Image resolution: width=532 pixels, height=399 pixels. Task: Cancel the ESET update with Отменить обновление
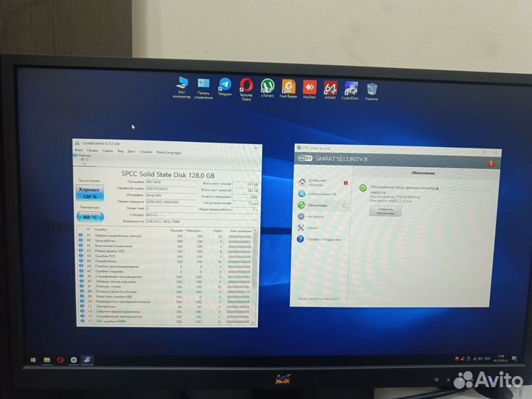[385, 211]
